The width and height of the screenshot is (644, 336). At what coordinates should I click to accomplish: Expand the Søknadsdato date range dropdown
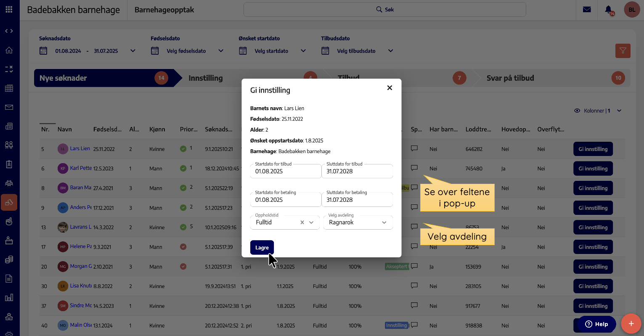click(x=133, y=51)
